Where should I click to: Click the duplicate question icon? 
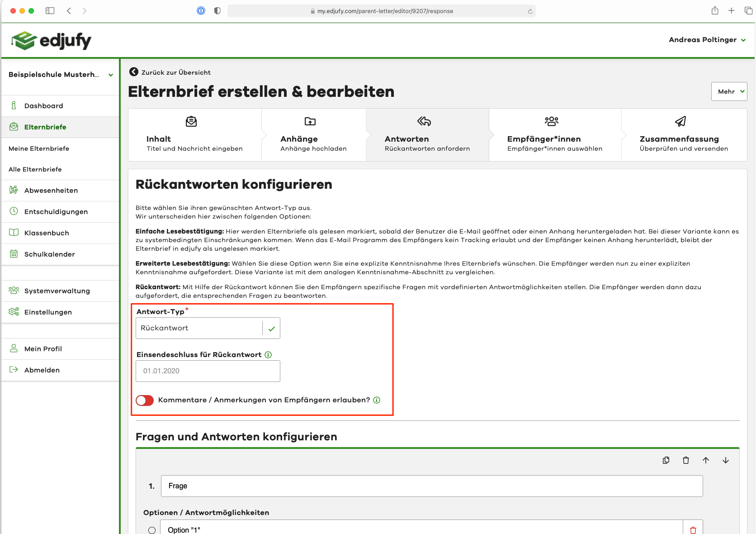point(666,460)
